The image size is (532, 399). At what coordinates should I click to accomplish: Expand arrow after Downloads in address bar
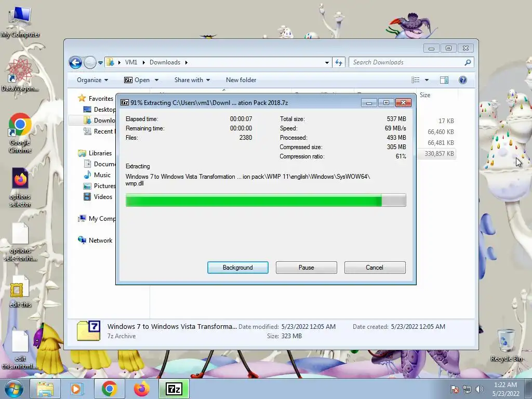pos(187,62)
